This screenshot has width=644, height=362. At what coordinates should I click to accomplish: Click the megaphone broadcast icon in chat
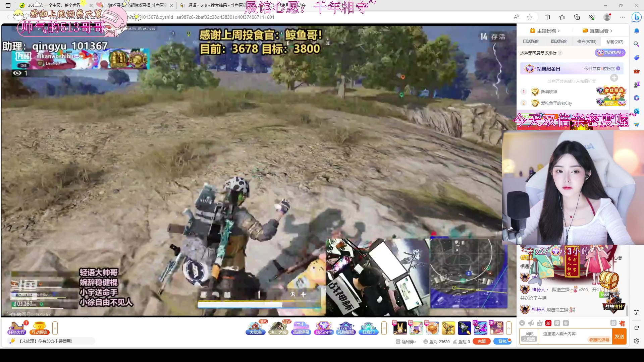coord(531,323)
